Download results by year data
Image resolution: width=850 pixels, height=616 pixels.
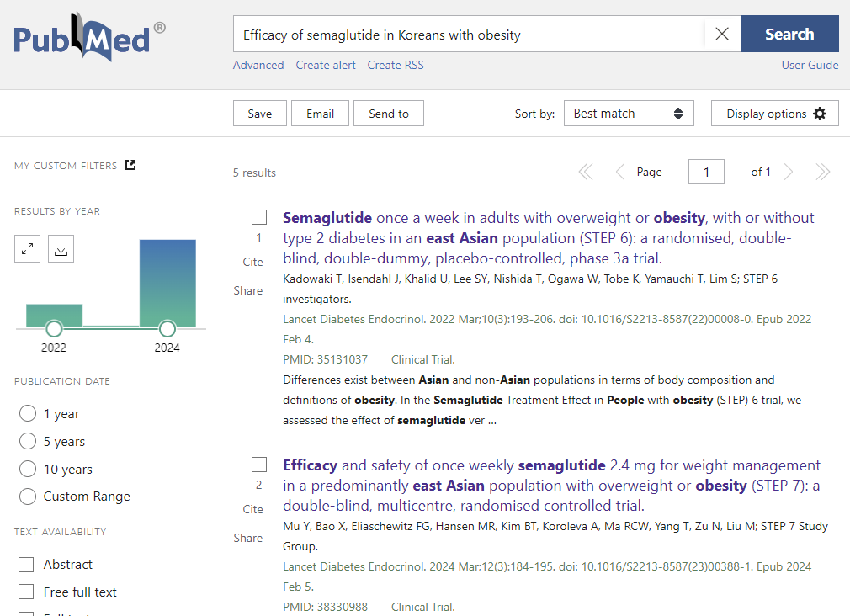tap(61, 249)
